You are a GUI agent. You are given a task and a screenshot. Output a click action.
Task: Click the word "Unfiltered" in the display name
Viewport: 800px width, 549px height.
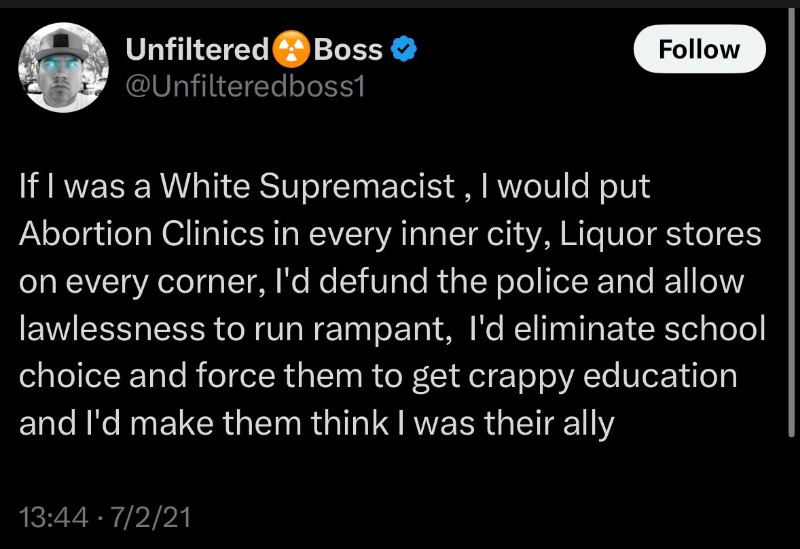[x=197, y=50]
